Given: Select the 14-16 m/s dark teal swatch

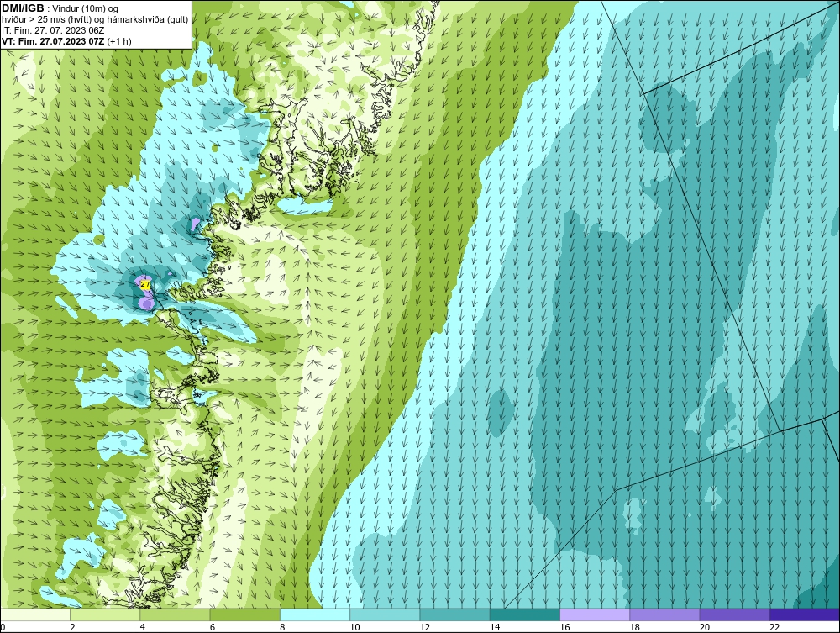Looking at the screenshot, I should tap(524, 615).
